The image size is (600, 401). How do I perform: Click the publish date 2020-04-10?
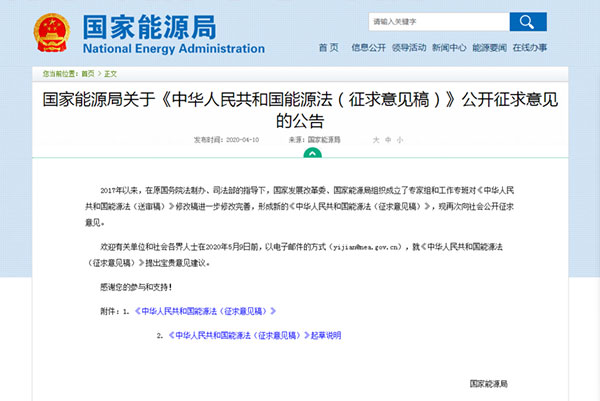[243, 140]
